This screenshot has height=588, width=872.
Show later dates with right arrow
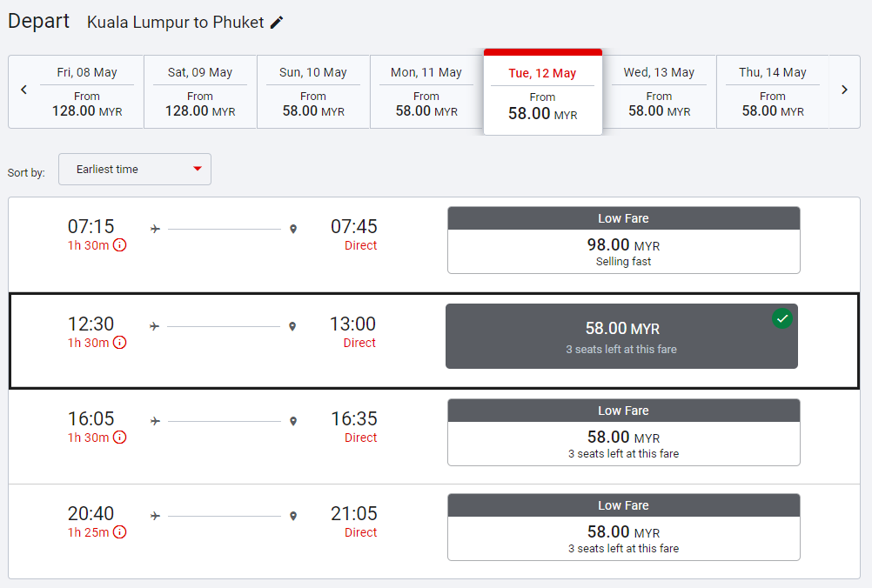click(x=844, y=90)
